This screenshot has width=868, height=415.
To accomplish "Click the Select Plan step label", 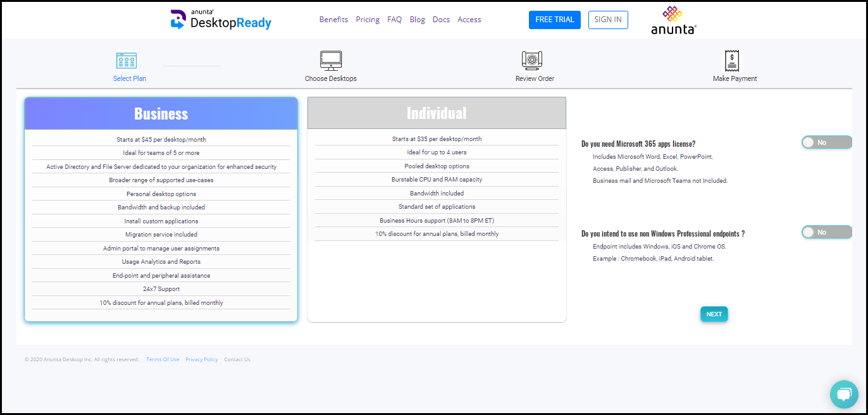I will 130,78.
